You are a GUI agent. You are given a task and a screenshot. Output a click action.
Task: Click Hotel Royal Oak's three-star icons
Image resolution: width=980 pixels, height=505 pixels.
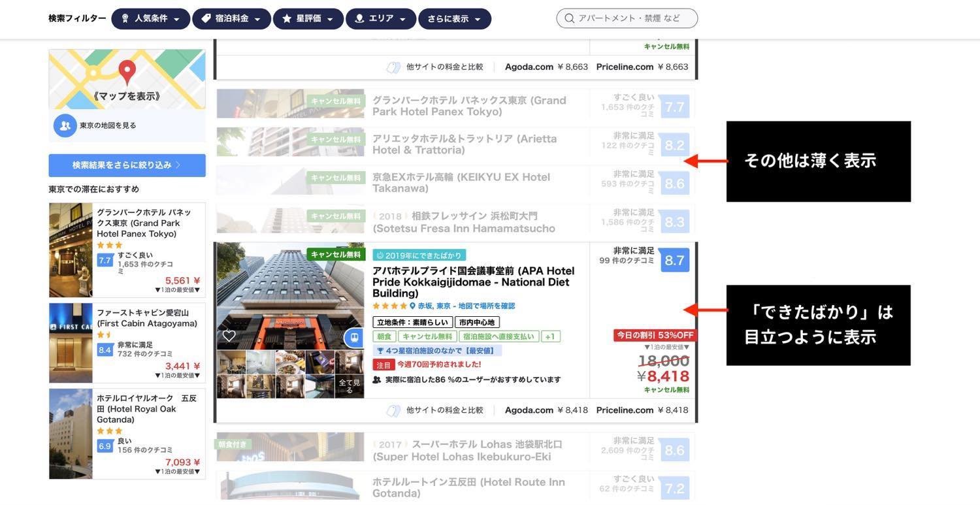click(x=110, y=431)
